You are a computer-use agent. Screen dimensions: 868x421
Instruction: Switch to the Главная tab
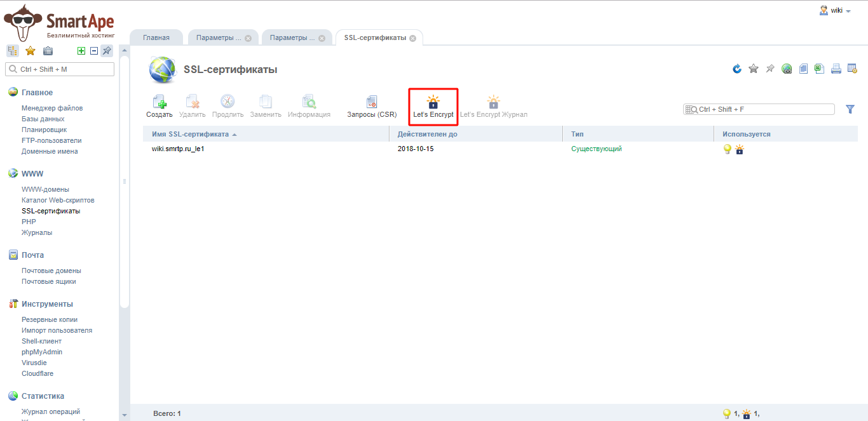tap(156, 37)
